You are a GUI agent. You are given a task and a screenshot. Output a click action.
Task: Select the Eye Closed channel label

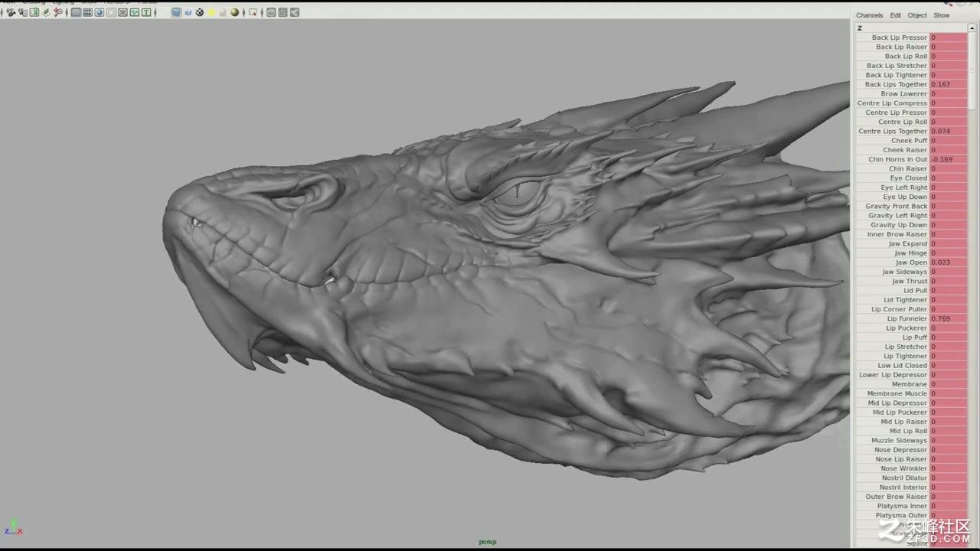pyautogui.click(x=908, y=178)
